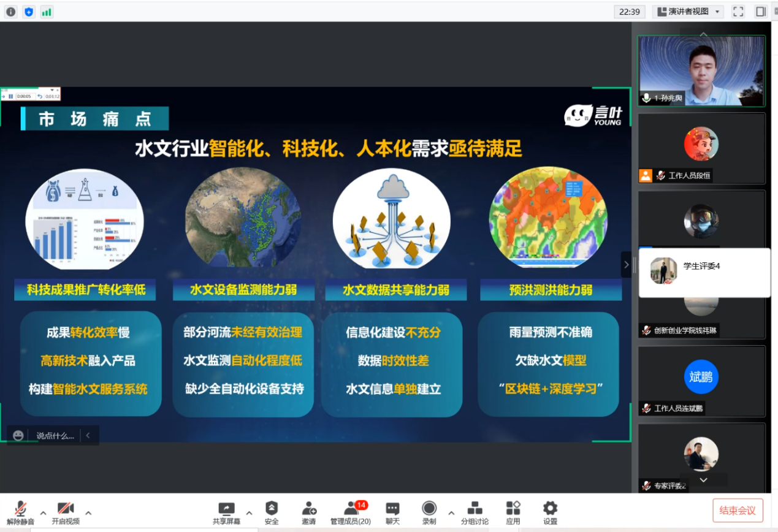
Task: Expand share options arrow beside 共享屏幕
Action: (x=249, y=512)
